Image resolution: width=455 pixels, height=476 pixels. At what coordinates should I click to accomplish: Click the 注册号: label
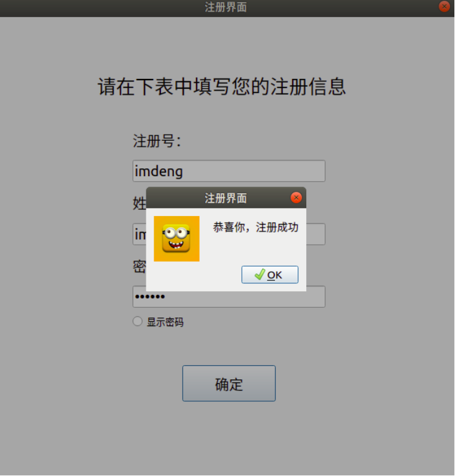[157, 141]
